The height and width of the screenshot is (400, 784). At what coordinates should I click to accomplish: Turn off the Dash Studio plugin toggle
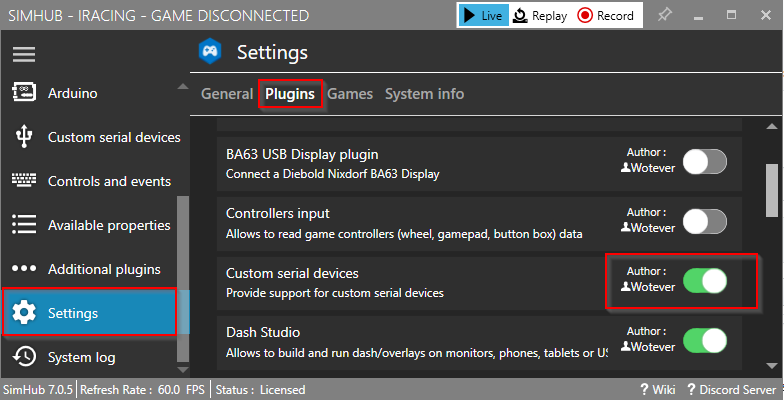click(x=704, y=340)
